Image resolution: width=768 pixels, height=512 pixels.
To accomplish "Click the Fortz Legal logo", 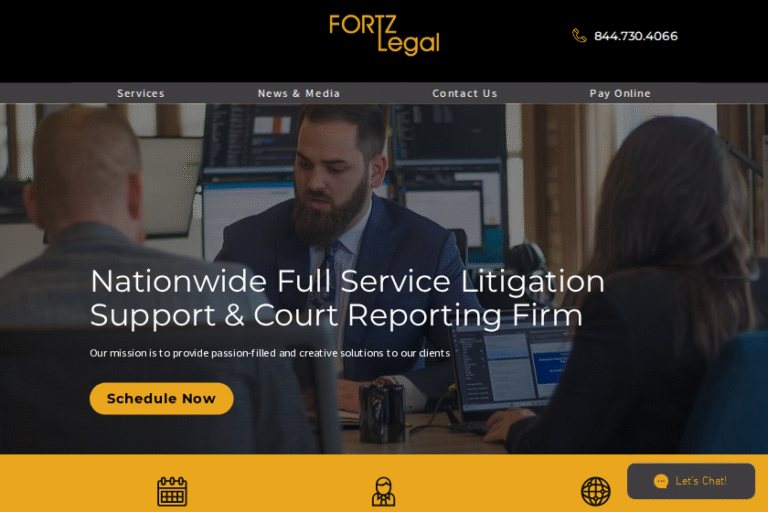I will point(384,34).
